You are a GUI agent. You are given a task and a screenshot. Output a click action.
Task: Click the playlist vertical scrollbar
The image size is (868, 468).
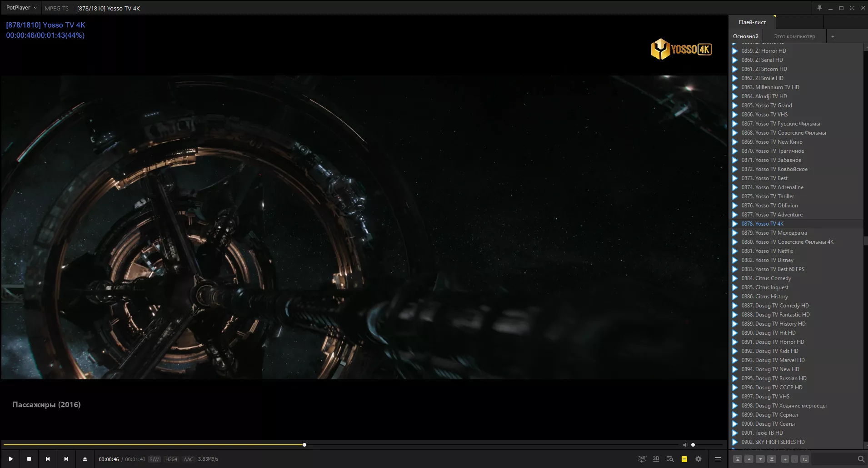(865, 241)
